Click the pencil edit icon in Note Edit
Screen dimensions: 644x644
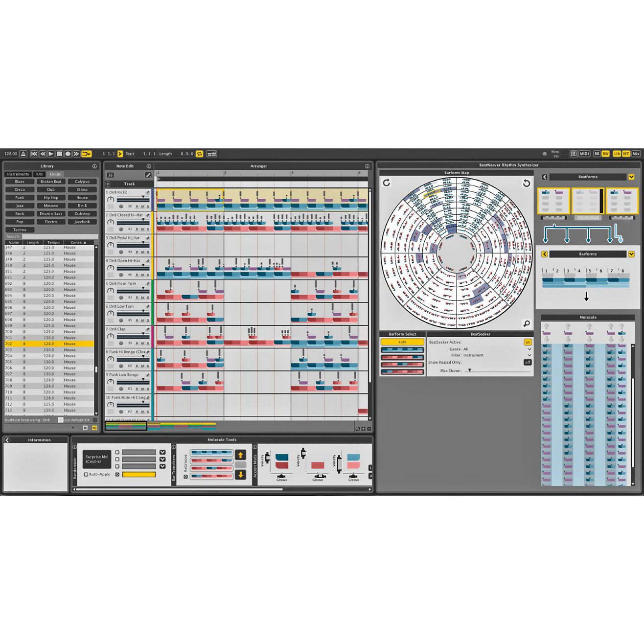pyautogui.click(x=148, y=175)
